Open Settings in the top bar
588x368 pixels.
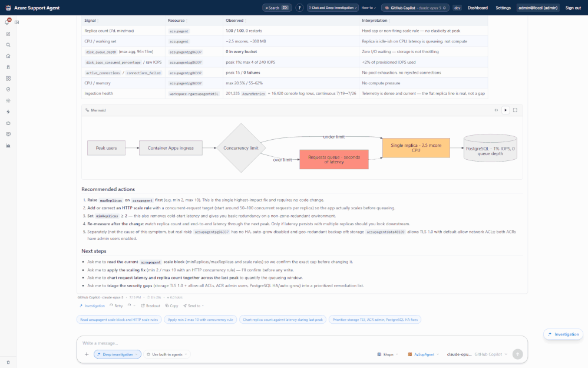point(503,8)
